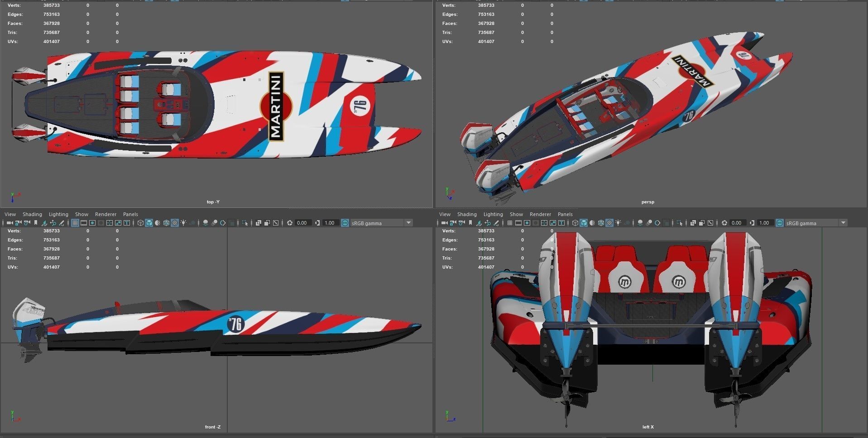The width and height of the screenshot is (868, 438).
Task: Click Select Camera icon in left X panel
Action: (x=445, y=223)
